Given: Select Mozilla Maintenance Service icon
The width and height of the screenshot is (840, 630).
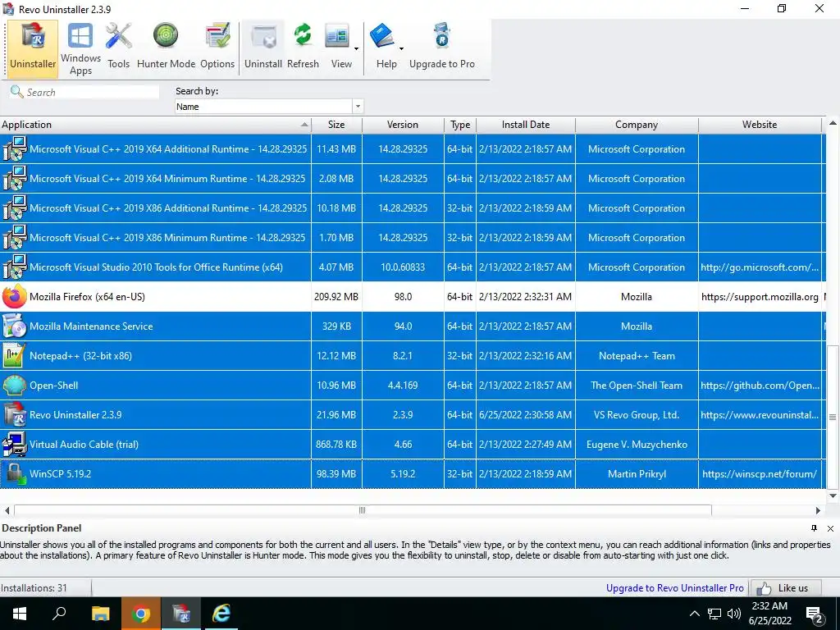Looking at the screenshot, I should 15,326.
